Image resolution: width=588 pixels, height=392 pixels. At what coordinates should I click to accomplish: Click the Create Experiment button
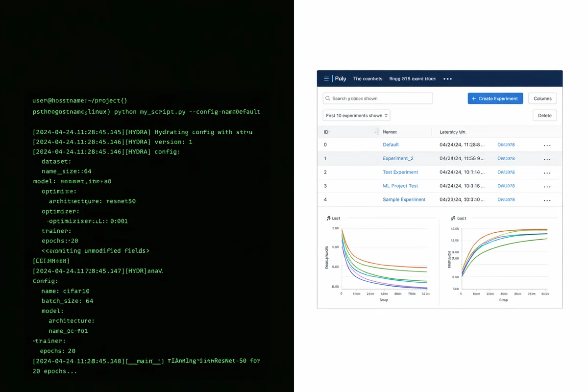tap(495, 98)
